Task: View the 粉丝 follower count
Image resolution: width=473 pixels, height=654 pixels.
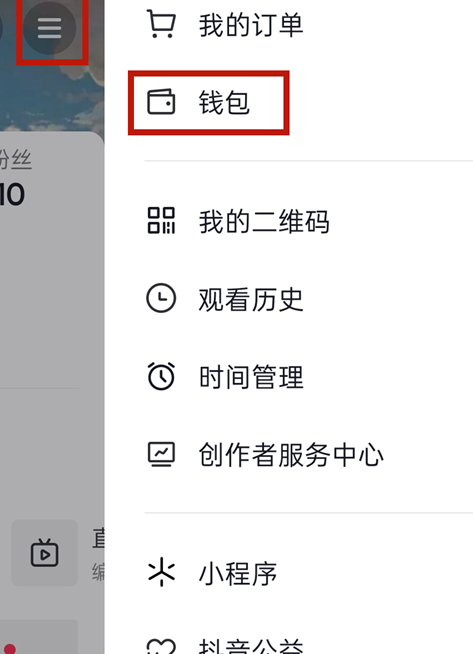Action: (x=13, y=194)
